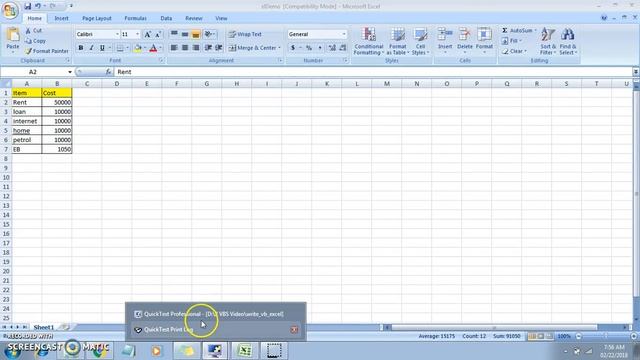Apply Percent style

[x=309, y=48]
